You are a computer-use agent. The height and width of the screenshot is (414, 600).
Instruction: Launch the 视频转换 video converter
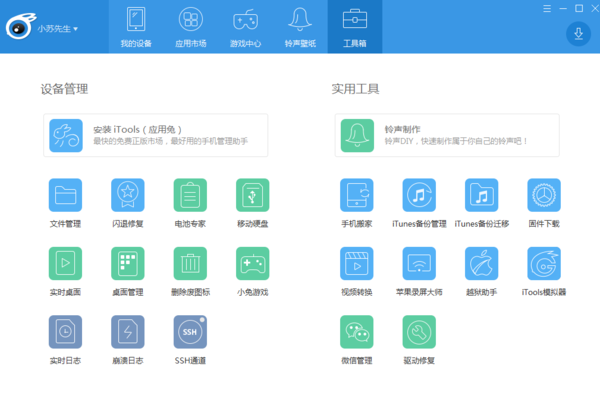click(357, 264)
